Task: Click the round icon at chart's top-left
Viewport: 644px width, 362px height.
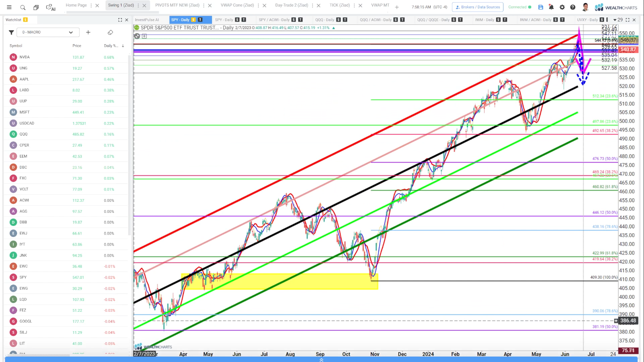Action: click(x=137, y=36)
